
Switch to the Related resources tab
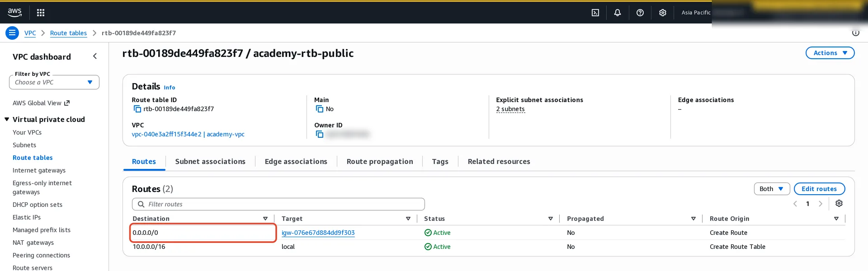tap(499, 161)
